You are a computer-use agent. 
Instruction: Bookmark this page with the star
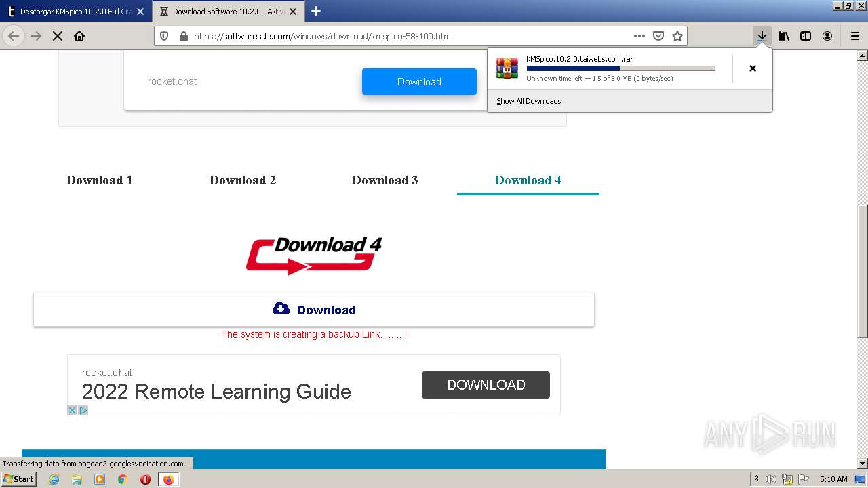(x=677, y=36)
